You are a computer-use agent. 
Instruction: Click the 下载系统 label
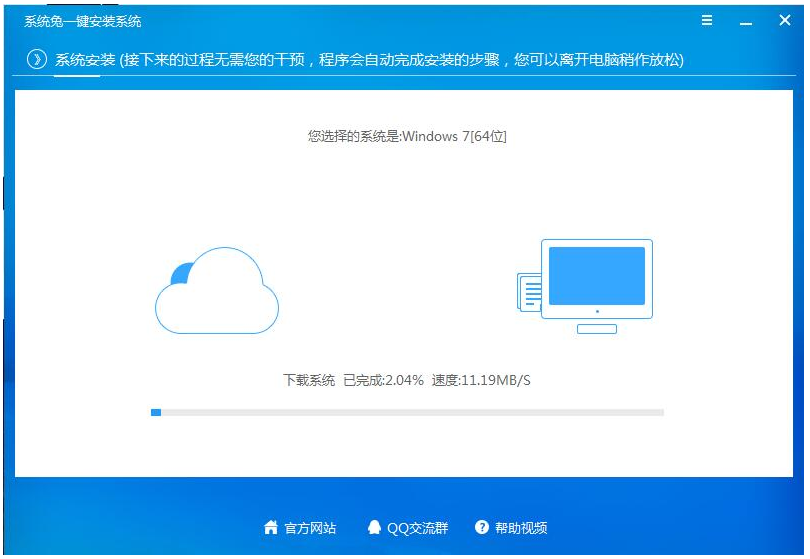(309, 380)
